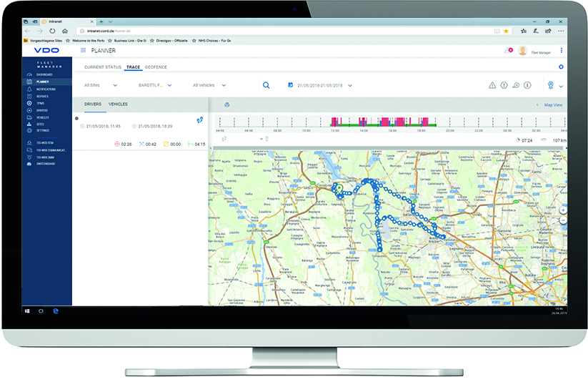Open Drivers in the left sidebar
588x382 pixels.
point(41,110)
